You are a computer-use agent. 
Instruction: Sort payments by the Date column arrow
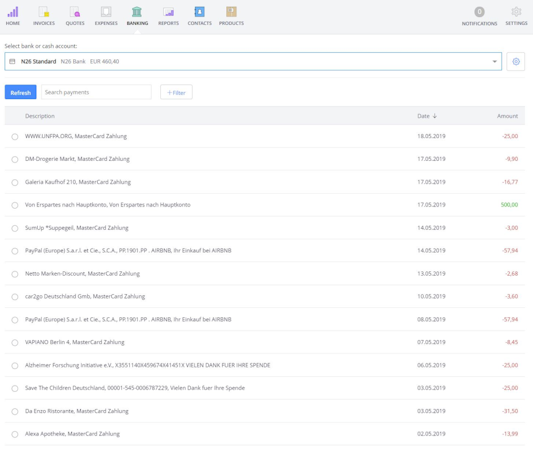[x=435, y=116]
